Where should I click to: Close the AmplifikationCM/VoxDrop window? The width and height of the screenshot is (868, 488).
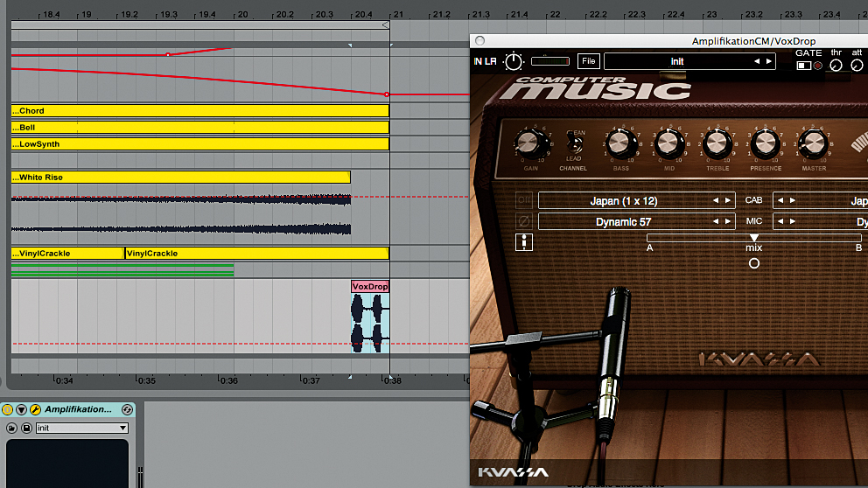click(x=480, y=40)
